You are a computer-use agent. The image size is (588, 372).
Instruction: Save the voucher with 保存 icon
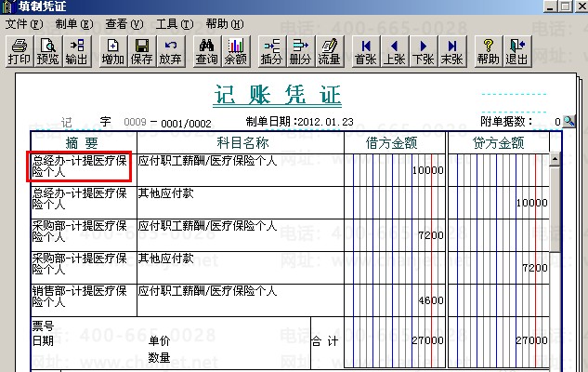[x=142, y=52]
